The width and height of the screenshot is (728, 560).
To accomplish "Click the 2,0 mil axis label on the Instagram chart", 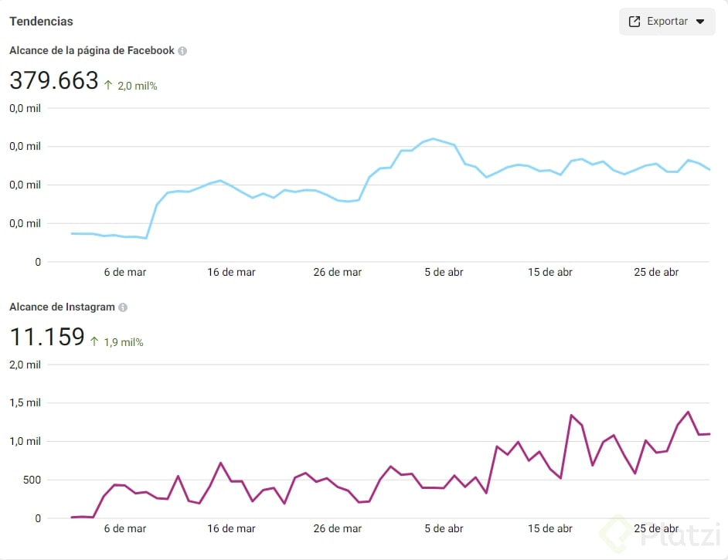I will pos(25,365).
